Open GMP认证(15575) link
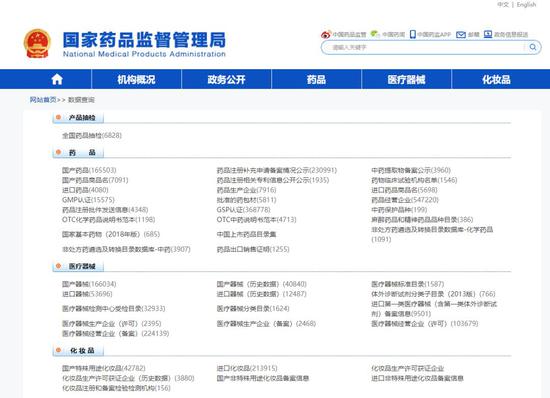 (x=88, y=200)
